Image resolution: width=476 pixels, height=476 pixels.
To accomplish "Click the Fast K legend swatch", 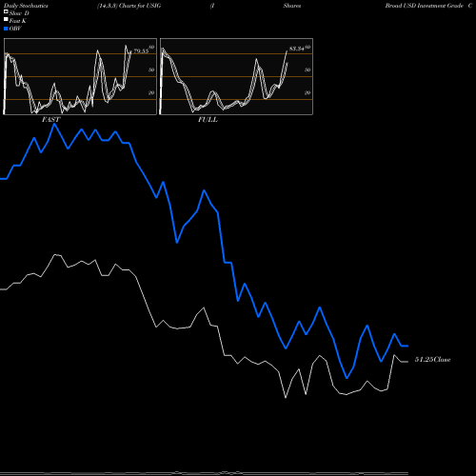I will (6, 19).
